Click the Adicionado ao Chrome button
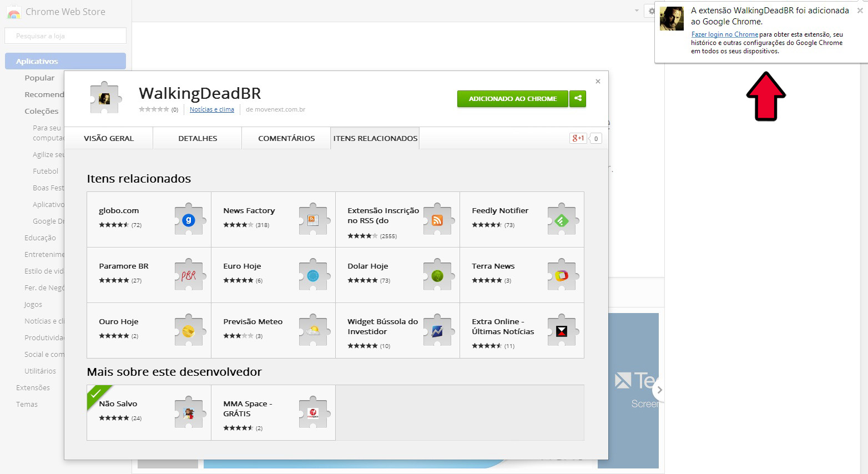The image size is (868, 474). (x=512, y=98)
